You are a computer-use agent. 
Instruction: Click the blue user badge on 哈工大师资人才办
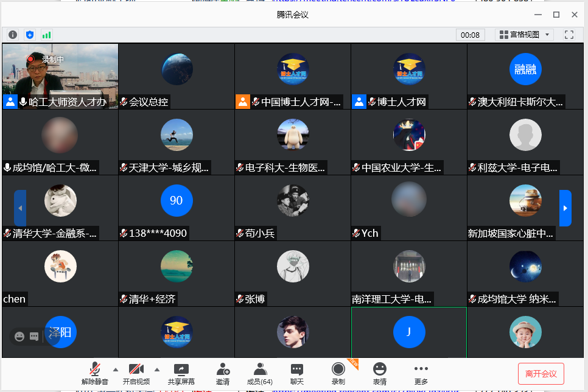pyautogui.click(x=10, y=102)
